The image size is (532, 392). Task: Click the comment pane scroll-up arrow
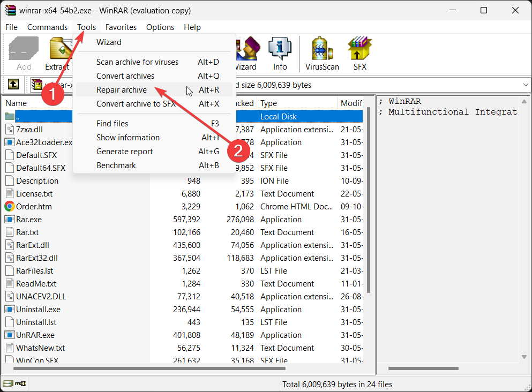pos(524,101)
